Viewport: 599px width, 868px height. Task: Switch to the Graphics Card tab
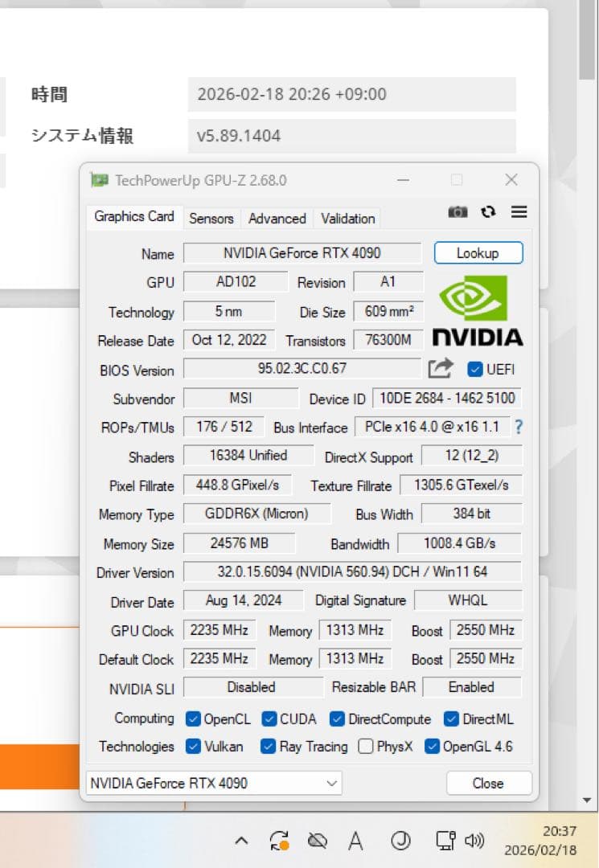point(134,216)
